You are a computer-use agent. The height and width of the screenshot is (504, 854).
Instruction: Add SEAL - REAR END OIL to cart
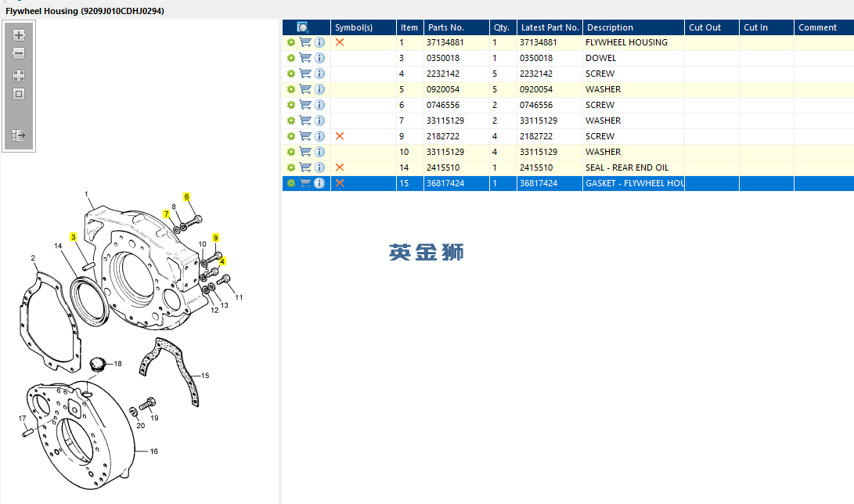305,167
